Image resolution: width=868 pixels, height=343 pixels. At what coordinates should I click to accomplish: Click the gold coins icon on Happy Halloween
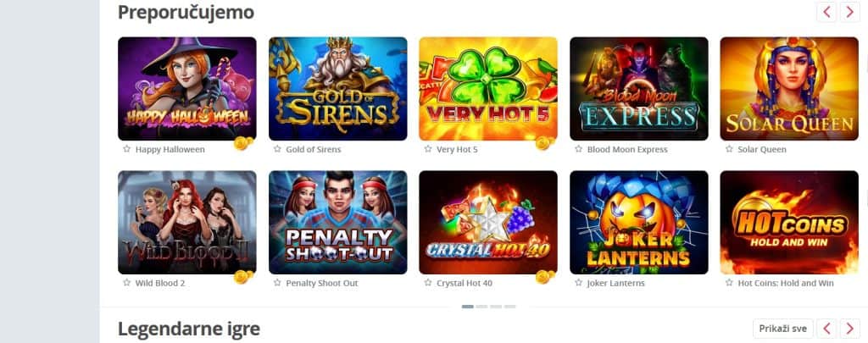pyautogui.click(x=243, y=143)
